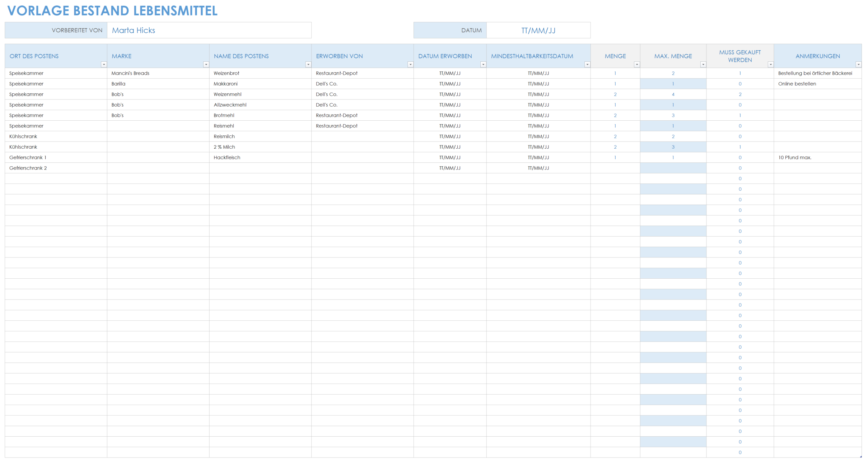
Task: Click the DATUM field with TT/MM/JJ
Action: click(x=538, y=30)
